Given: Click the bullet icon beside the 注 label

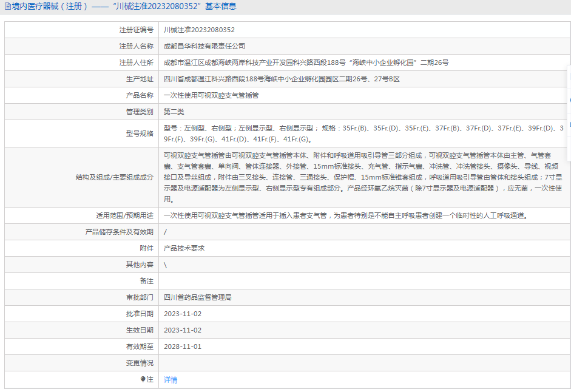Looking at the screenshot, I should pos(143,379).
